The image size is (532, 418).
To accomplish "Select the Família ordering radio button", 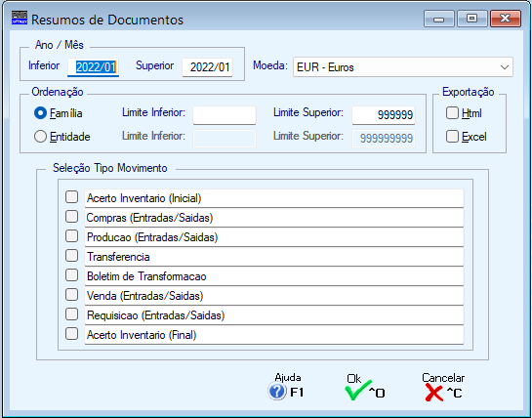I will point(40,113).
